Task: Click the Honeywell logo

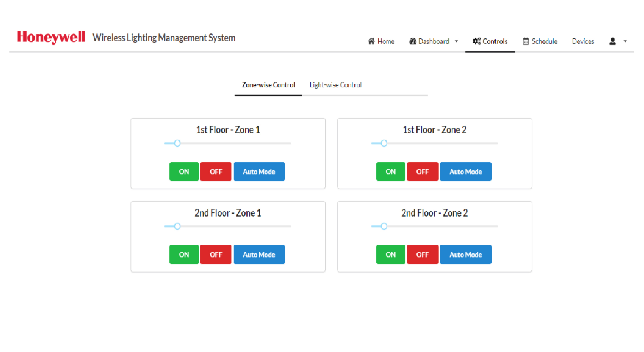Action: coord(51,37)
